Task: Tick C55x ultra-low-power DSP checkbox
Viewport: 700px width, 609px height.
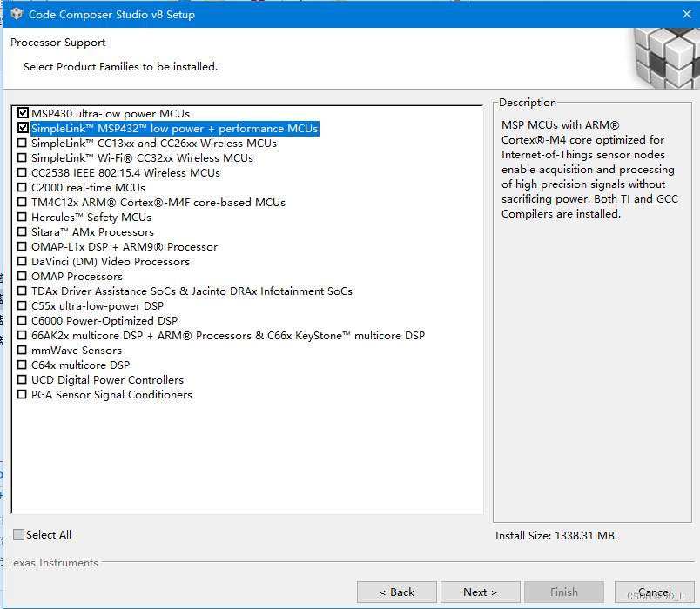Action: pyautogui.click(x=22, y=305)
